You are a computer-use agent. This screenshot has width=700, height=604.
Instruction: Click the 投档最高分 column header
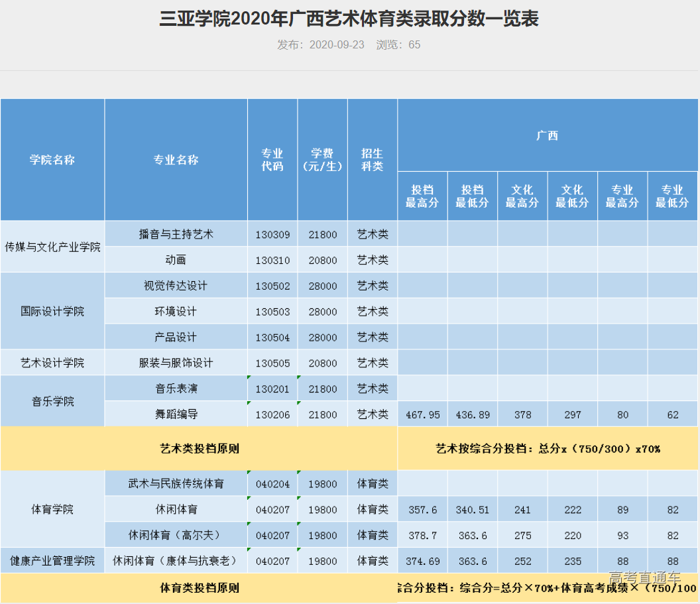point(422,195)
